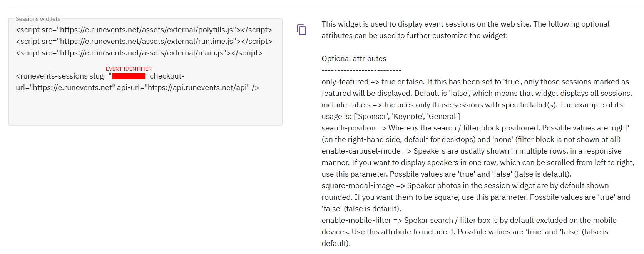The height and width of the screenshot is (254, 644).
Task: Click the widget intro sentence at top
Action: (x=465, y=24)
